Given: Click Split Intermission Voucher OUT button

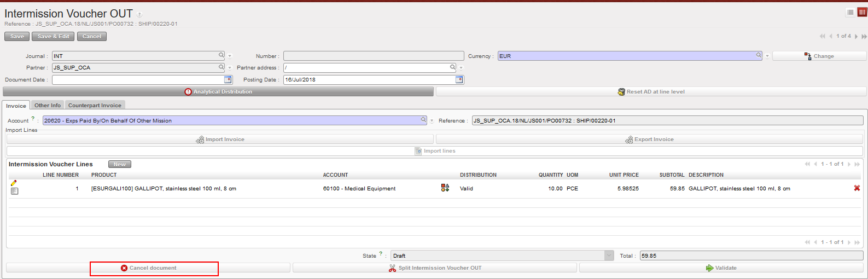Looking at the screenshot, I should [x=435, y=268].
